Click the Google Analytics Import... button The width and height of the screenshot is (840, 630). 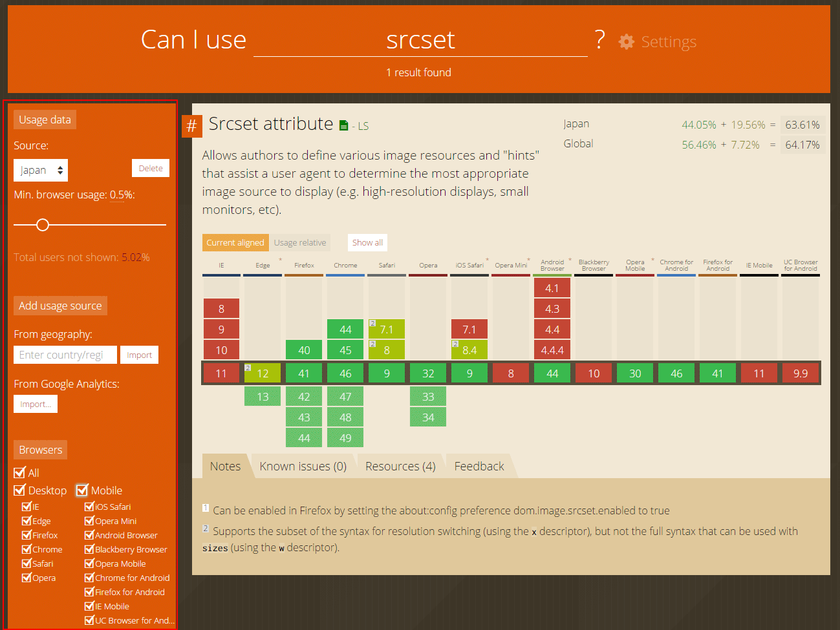(36, 404)
